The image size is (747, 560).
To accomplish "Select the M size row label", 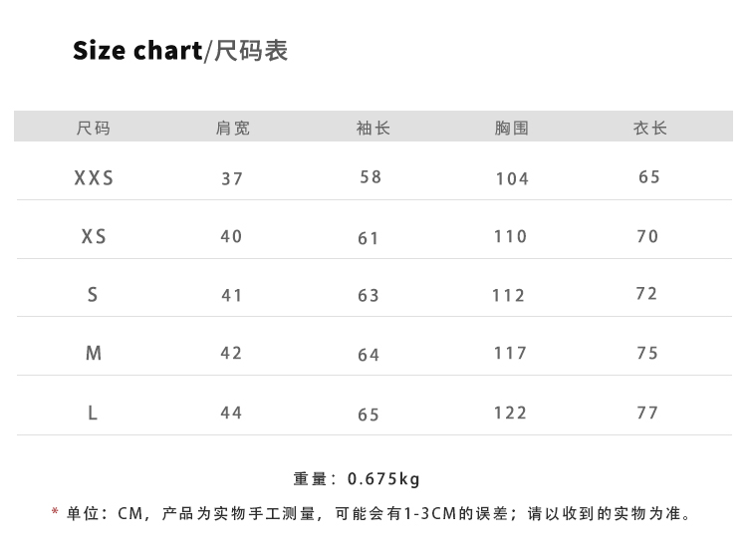I will [94, 354].
